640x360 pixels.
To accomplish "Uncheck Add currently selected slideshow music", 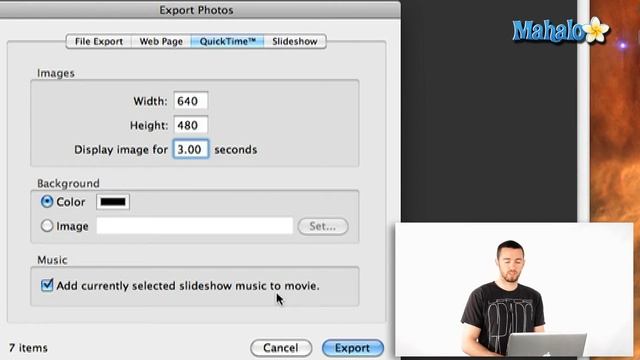I will click(47, 285).
